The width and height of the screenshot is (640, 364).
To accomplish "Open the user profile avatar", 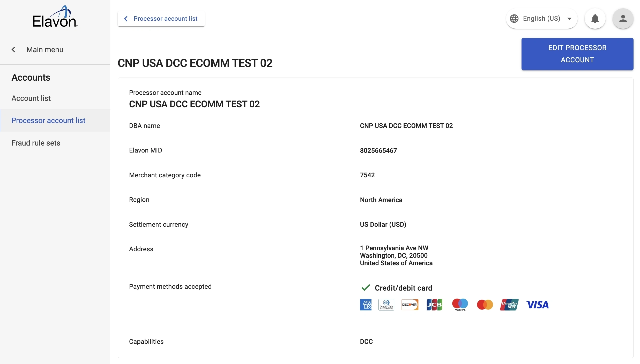I will tap(623, 19).
